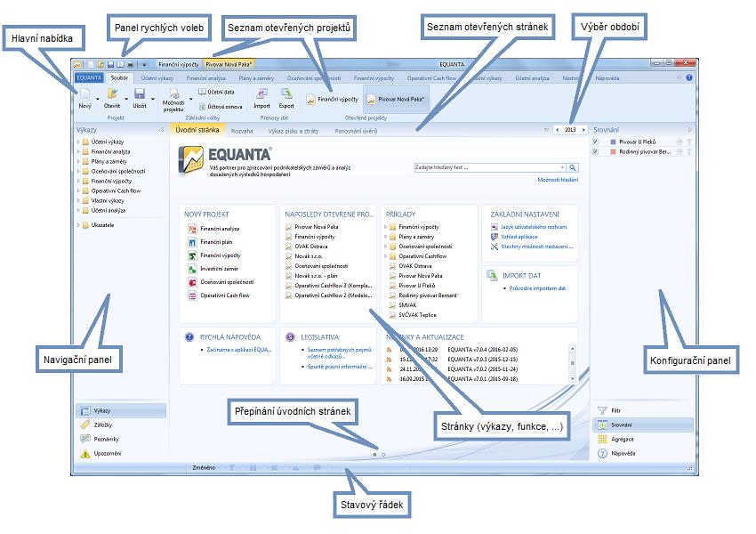
Task: Open the Výkazy navigation section at bottom
Action: click(x=121, y=410)
